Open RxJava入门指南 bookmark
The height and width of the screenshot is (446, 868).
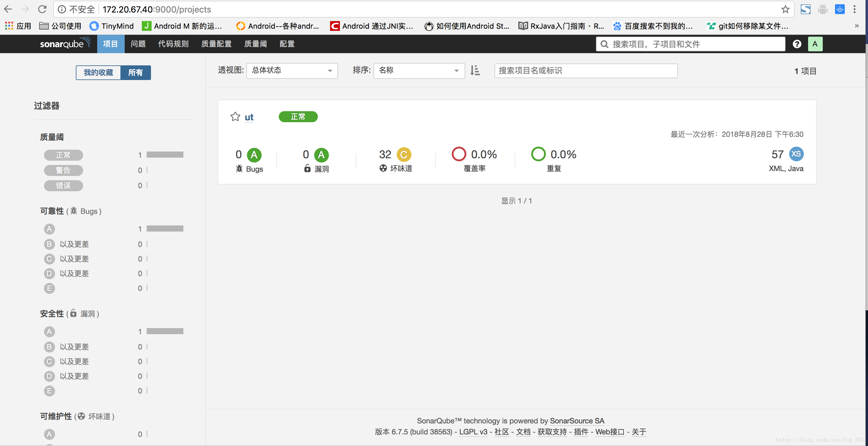561,26
